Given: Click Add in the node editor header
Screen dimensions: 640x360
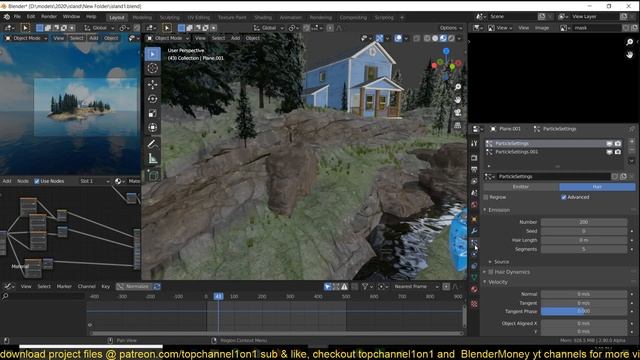Looking at the screenshot, I should click(7, 181).
